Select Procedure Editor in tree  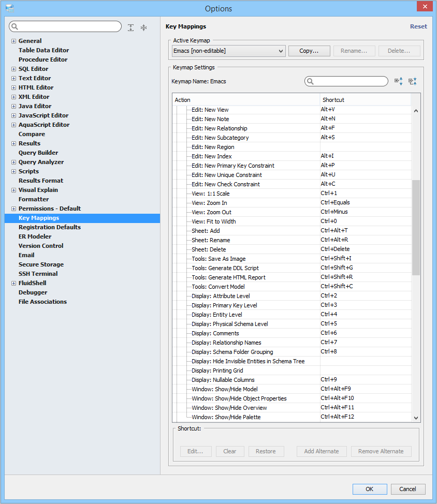43,60
